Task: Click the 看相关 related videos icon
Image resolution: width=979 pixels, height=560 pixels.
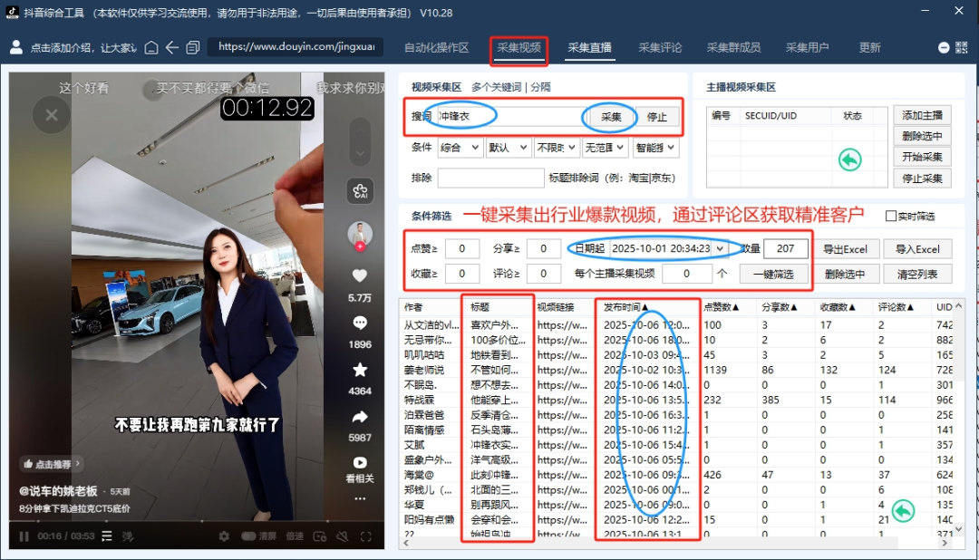Action: 360,463
